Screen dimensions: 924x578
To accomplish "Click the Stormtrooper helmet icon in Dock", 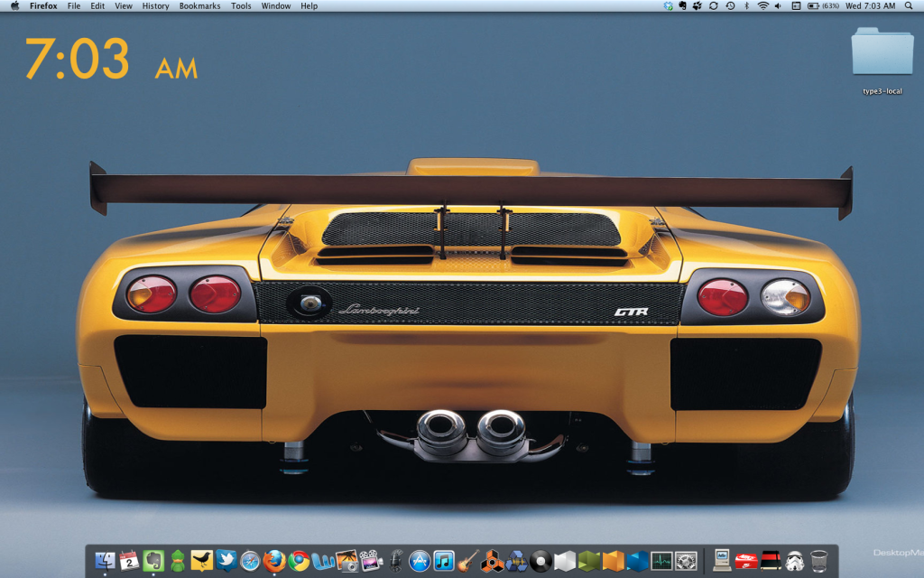I will point(794,561).
